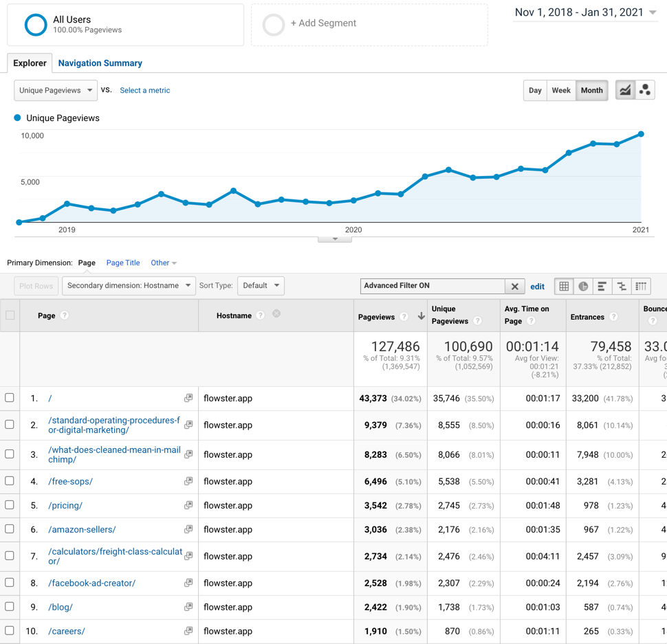The width and height of the screenshot is (667, 644).
Task: Open the /pricing/ page link
Action: tap(65, 505)
